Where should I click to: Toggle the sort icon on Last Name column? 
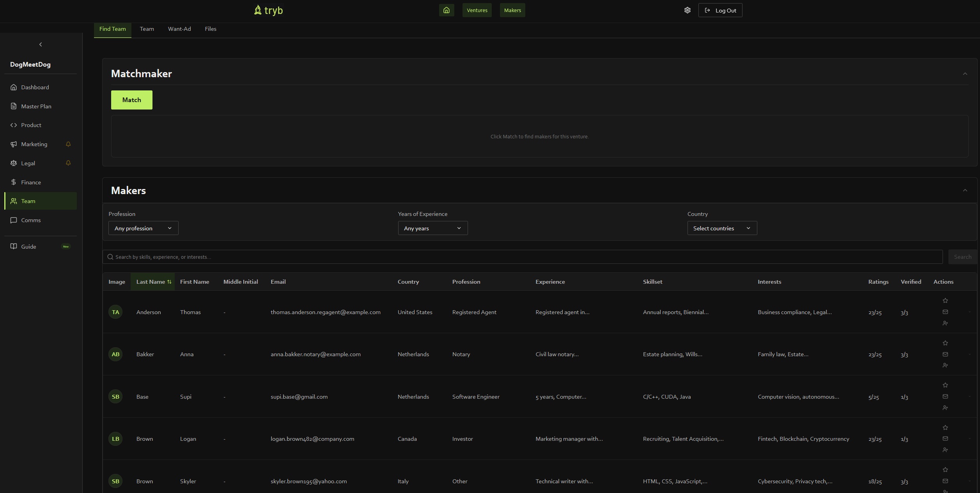[169, 281]
